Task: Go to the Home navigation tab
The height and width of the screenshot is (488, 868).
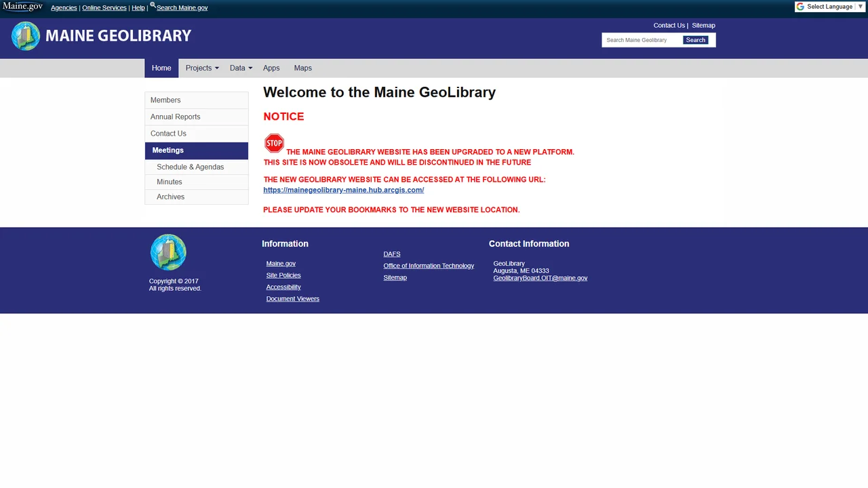Action: click(x=161, y=68)
